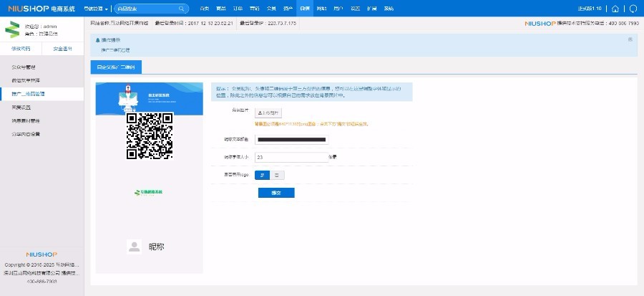Go to 首页 in top navigation
The height and width of the screenshot is (296, 644).
click(x=205, y=9)
